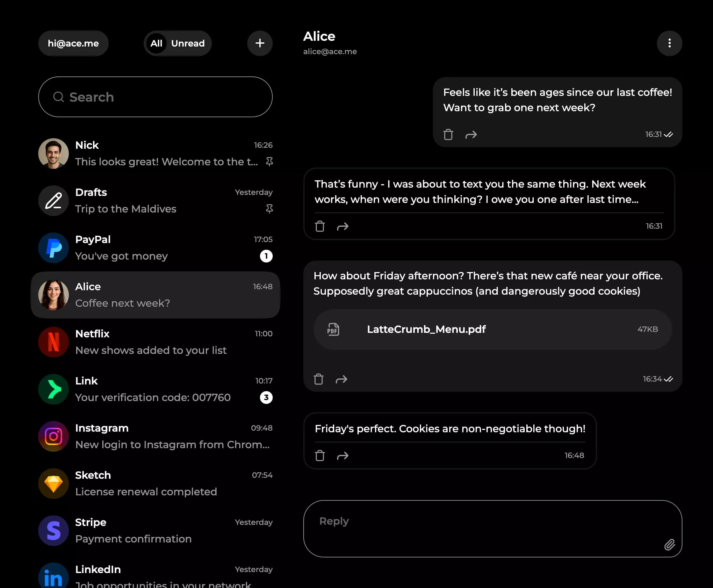Open conversation options with the three-dot menu
Viewport: 713px width, 588px height.
(x=670, y=43)
